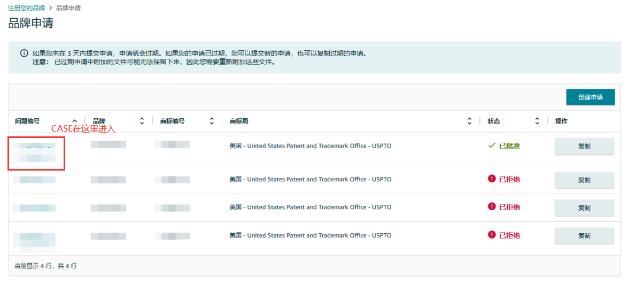Click the red rejected icon in last row
Image resolution: width=644 pixels, height=300 pixels.
tap(492, 235)
